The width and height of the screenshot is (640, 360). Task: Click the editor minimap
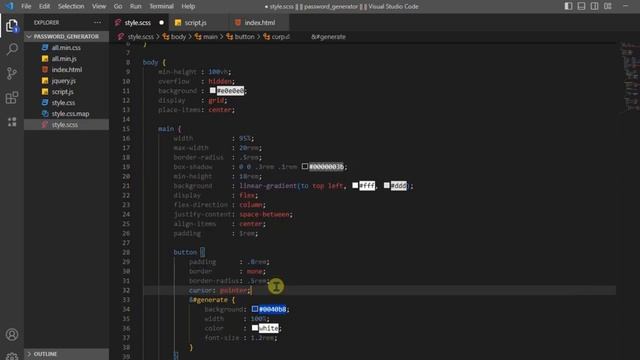(x=629, y=76)
